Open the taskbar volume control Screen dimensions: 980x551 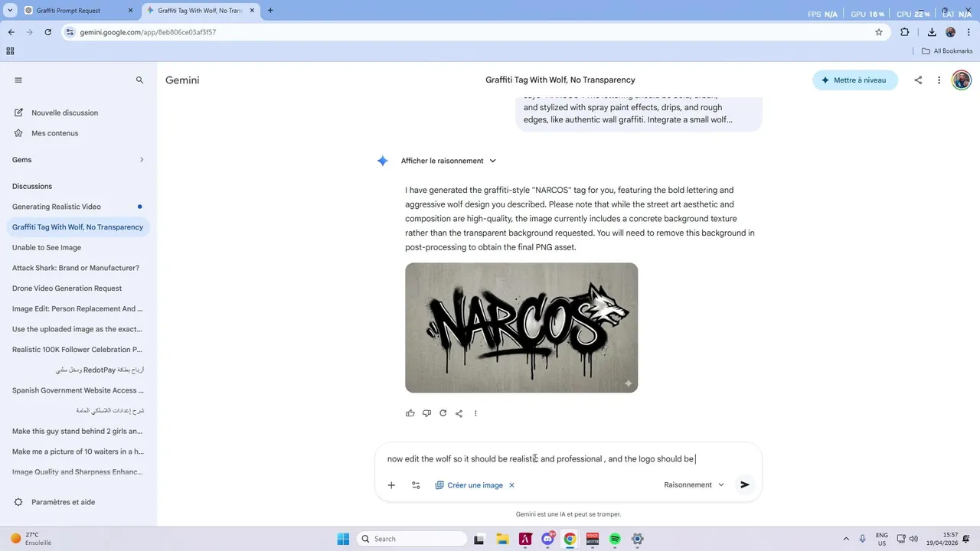(913, 539)
